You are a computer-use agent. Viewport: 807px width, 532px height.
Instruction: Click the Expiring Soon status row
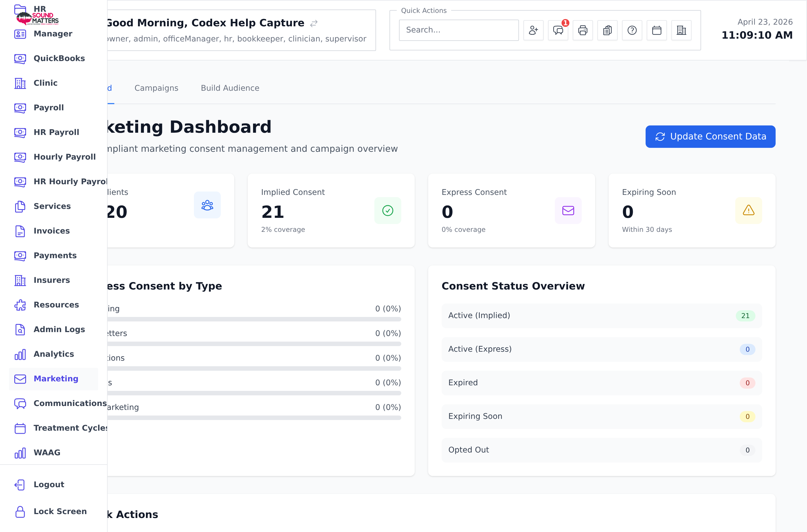click(602, 416)
